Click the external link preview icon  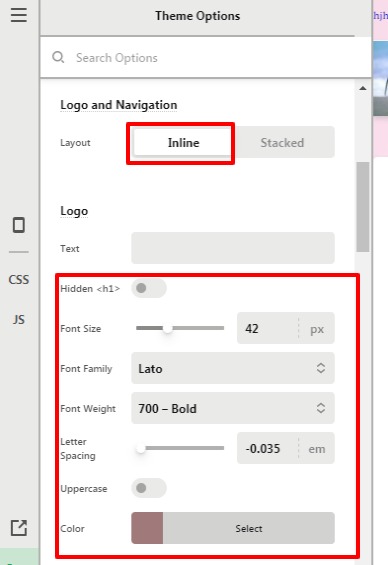[x=19, y=528]
